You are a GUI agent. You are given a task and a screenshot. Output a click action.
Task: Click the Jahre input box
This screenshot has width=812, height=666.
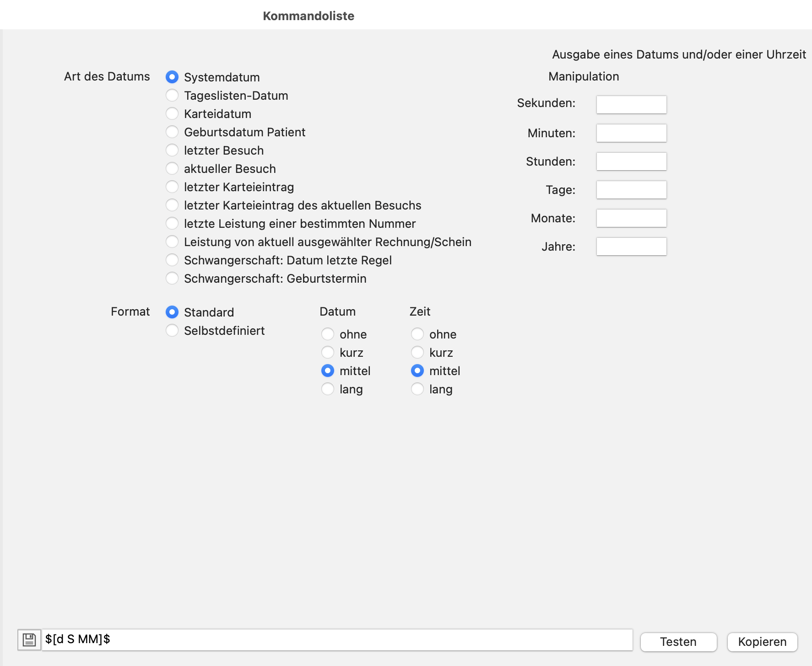click(x=631, y=247)
